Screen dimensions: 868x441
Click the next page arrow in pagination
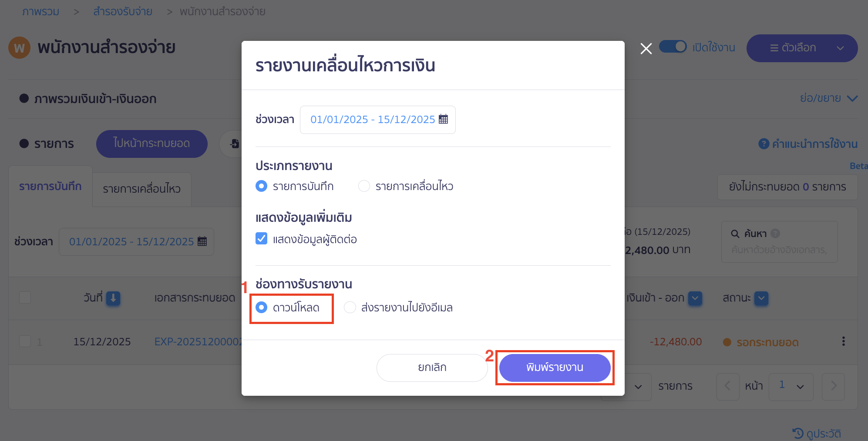coord(833,386)
